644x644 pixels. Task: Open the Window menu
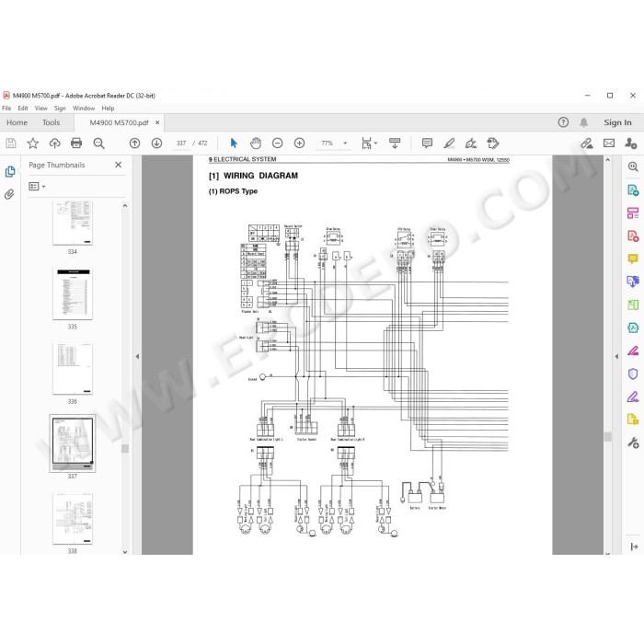[x=84, y=108]
